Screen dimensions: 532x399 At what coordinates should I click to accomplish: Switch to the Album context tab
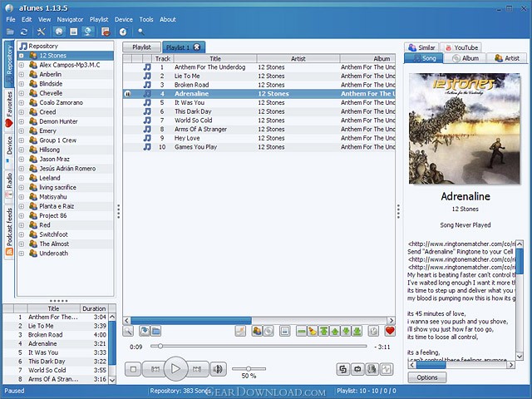465,58
